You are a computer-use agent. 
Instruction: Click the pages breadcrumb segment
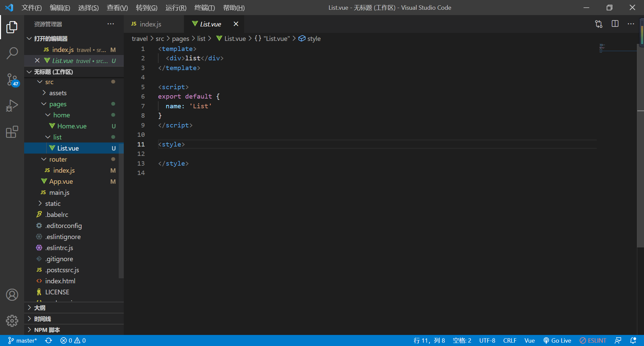pos(180,39)
